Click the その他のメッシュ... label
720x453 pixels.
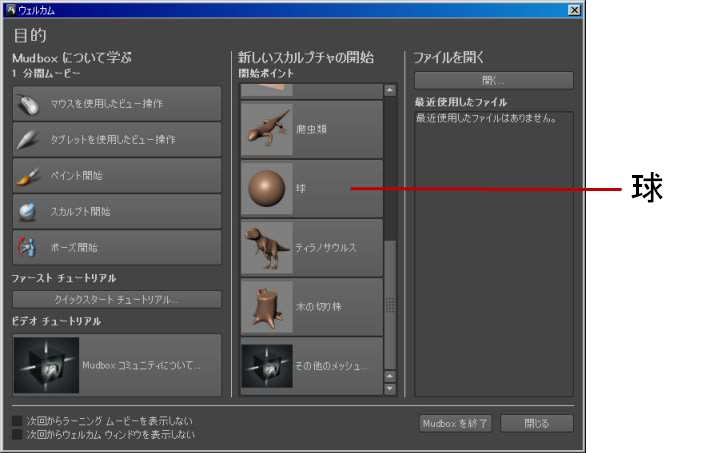[x=331, y=366]
